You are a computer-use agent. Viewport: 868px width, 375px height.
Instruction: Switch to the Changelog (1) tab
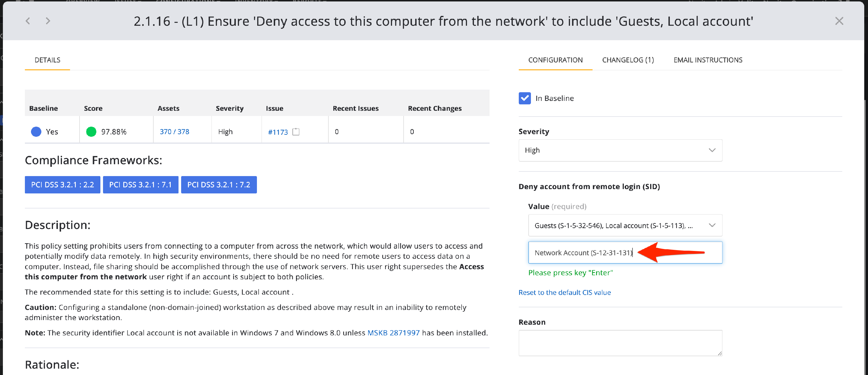click(628, 60)
